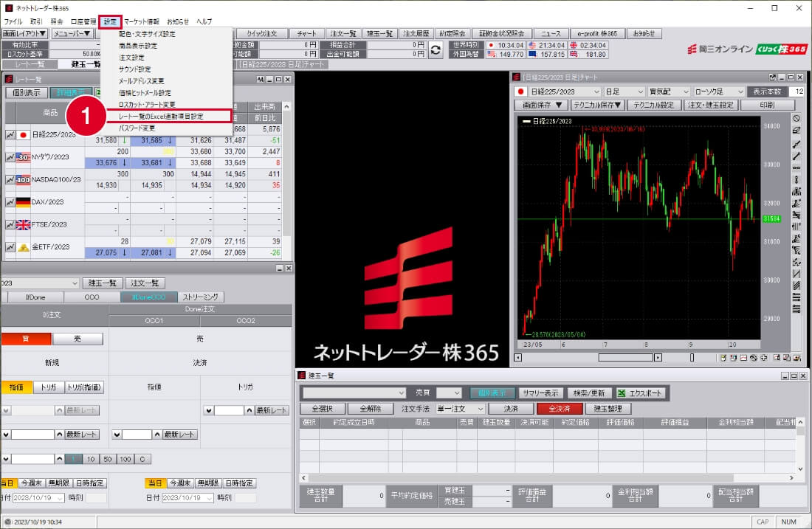The image size is (812, 529).
Task: Choose トリガ(指値) order type
Action: point(84,387)
